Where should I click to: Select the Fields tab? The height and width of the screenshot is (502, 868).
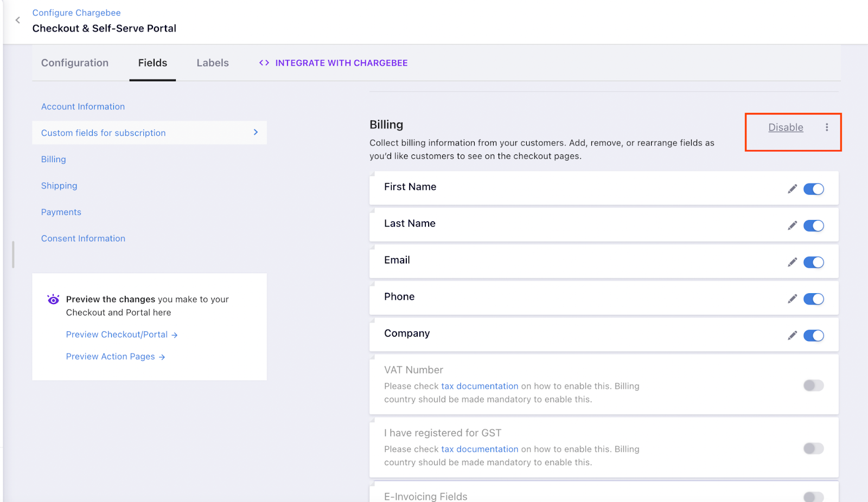(152, 63)
